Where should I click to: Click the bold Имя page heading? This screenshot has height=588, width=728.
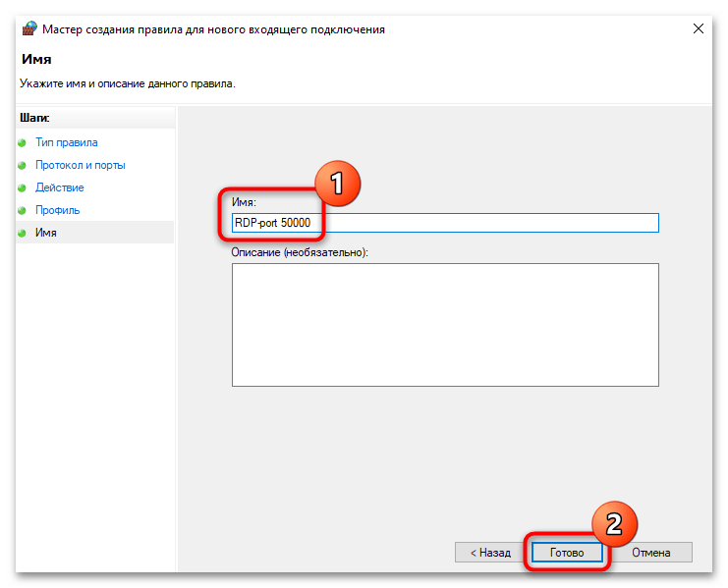36,59
